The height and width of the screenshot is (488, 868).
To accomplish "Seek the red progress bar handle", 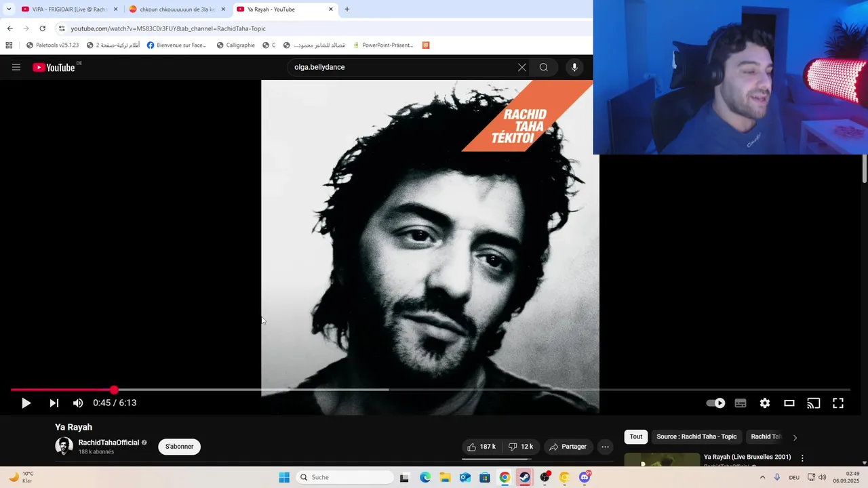I will pyautogui.click(x=114, y=390).
